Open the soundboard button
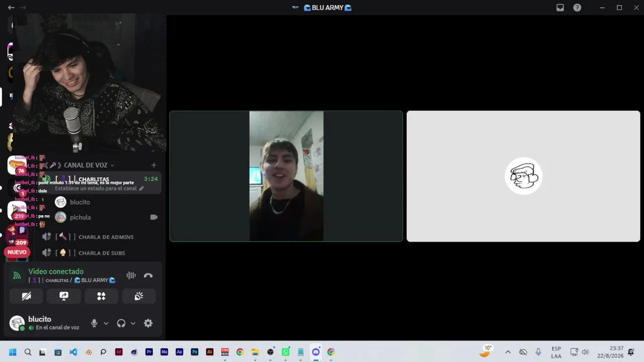Screen dimensions: 644x362 point(139,296)
